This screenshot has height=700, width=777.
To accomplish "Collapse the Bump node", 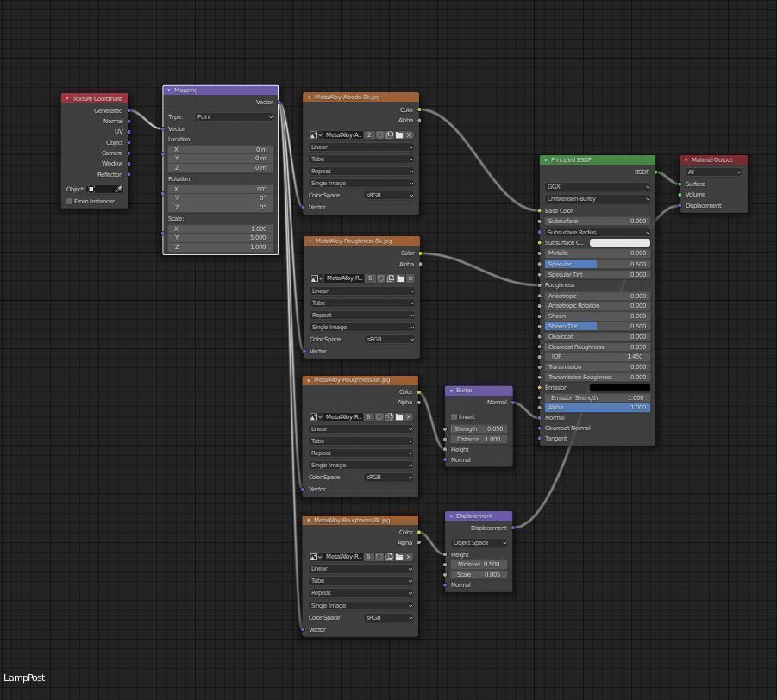I will click(451, 391).
